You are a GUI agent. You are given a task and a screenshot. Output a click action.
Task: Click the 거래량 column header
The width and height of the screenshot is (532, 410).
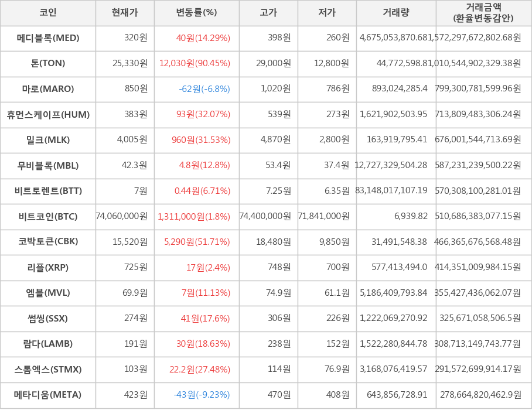396,12
